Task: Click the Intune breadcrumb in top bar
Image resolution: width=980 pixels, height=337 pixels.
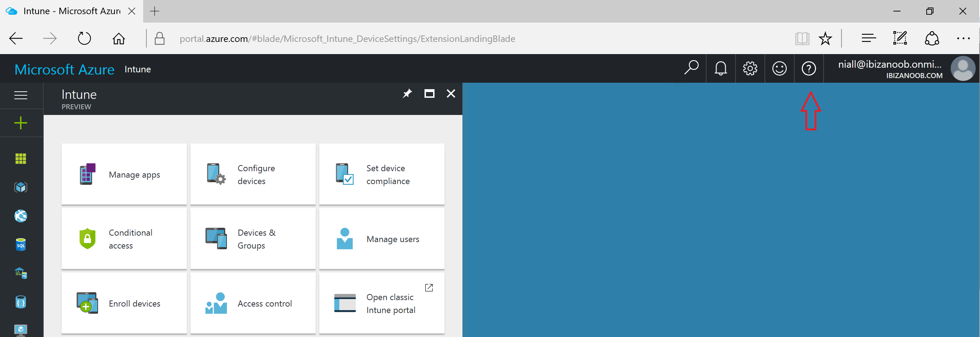Action: coord(138,69)
